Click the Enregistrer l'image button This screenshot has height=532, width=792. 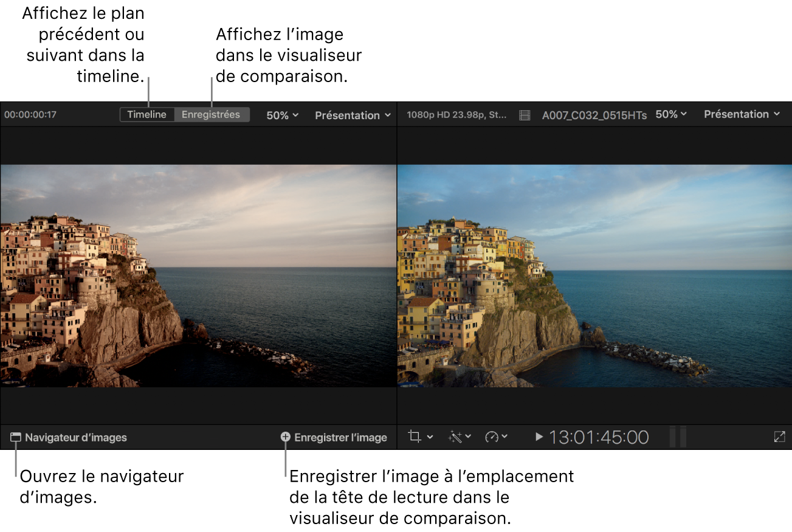pos(340,437)
